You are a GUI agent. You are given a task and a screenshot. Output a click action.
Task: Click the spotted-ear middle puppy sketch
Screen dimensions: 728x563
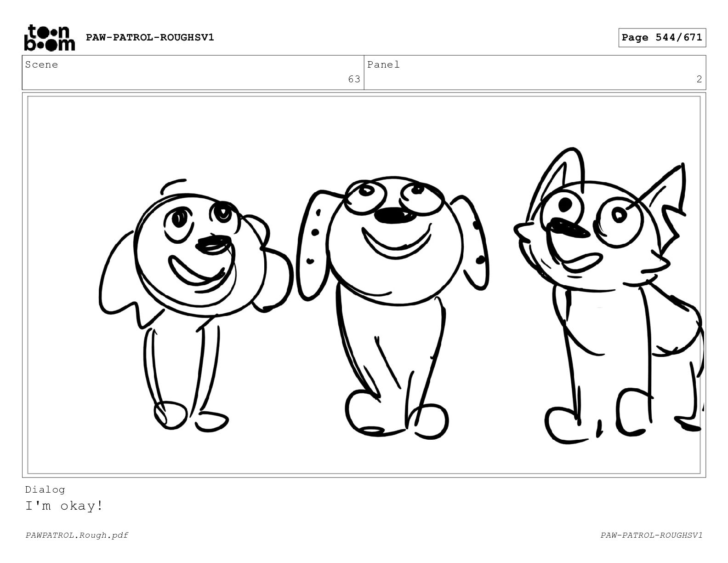click(x=392, y=307)
